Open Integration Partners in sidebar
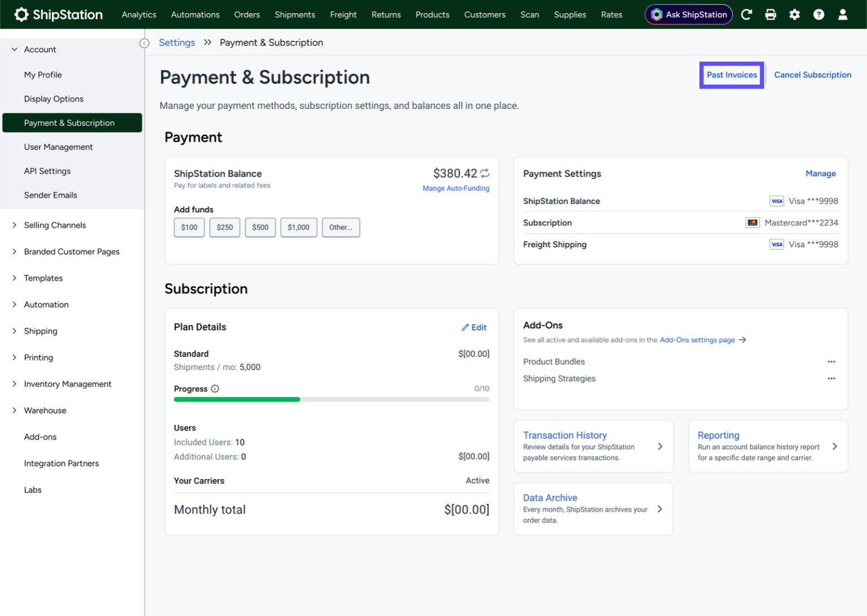The image size is (867, 616). (62, 464)
